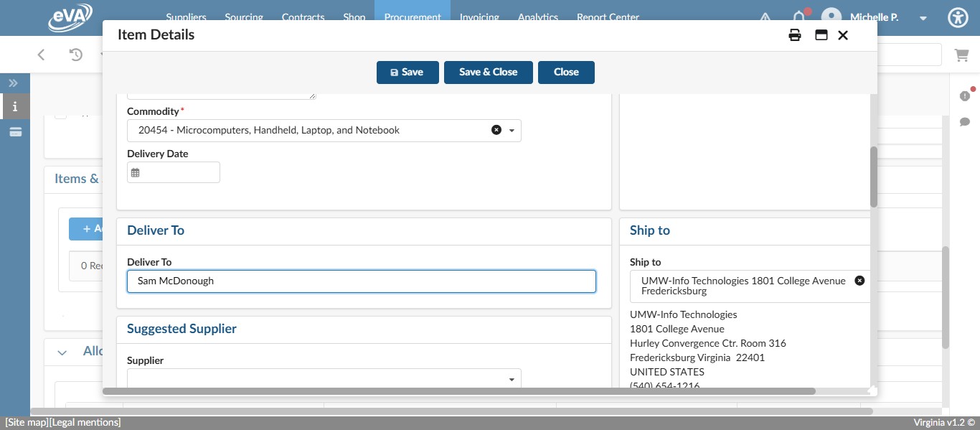
Task: Open the notifications bell
Action: tap(799, 17)
